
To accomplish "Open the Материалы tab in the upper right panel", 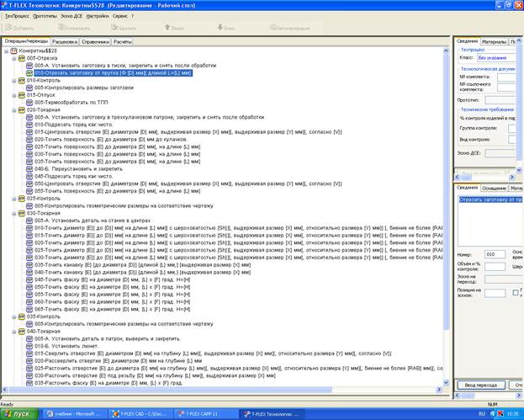I will pos(495,42).
